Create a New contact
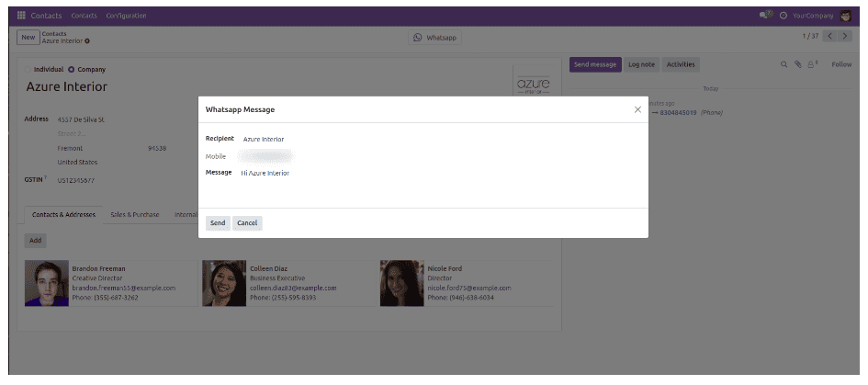Screen dimensions: 868x385 coord(28,37)
